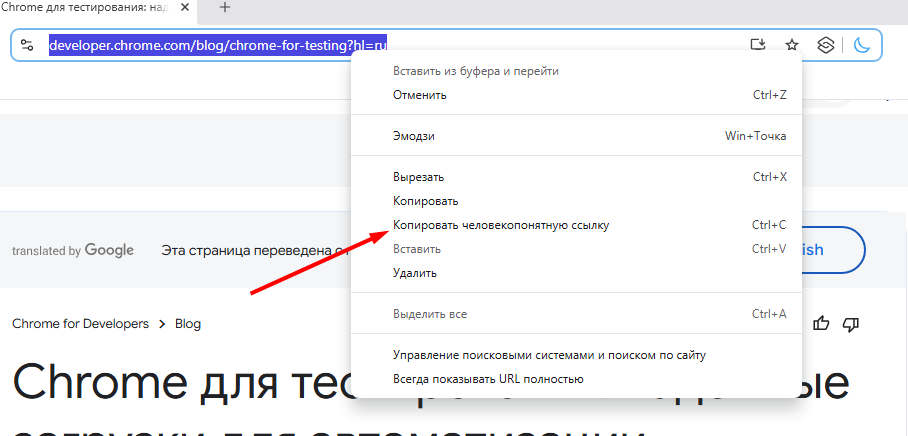Open 'Управление поисковыми системами и поиском по сайту'
Screen dimensions: 908x436
point(576,355)
